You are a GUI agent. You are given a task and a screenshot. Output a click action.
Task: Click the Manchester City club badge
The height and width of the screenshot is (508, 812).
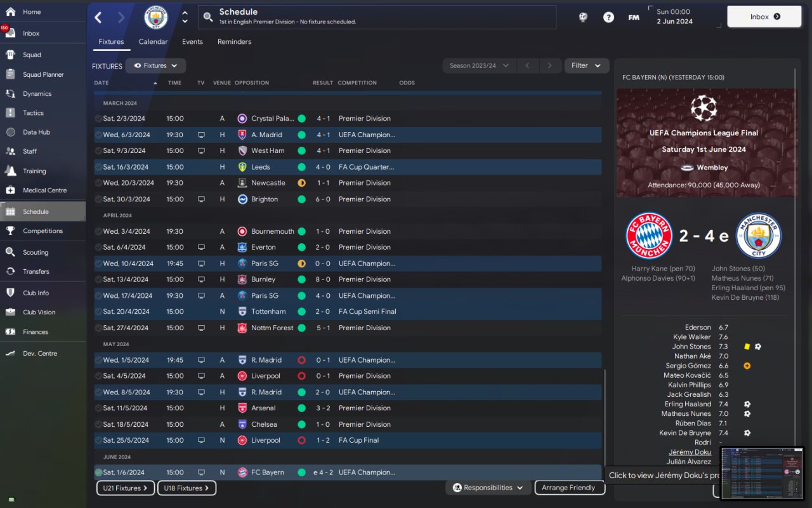point(156,17)
